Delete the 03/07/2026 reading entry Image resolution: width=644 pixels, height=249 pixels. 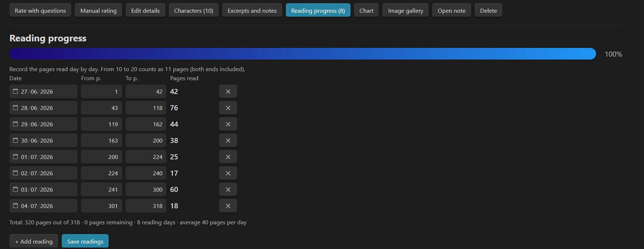click(228, 189)
